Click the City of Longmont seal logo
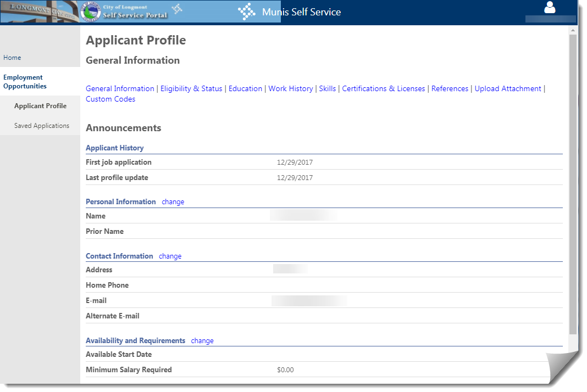 coord(90,12)
